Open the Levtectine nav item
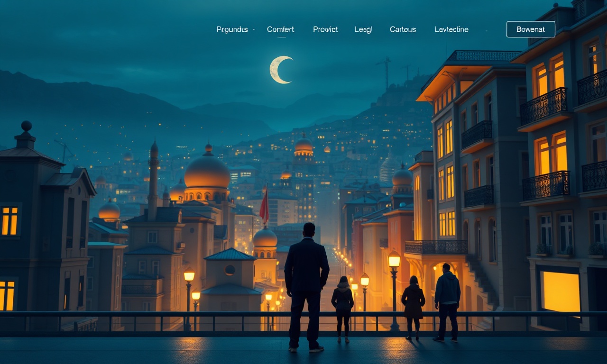The height and width of the screenshot is (364, 607). [x=451, y=29]
